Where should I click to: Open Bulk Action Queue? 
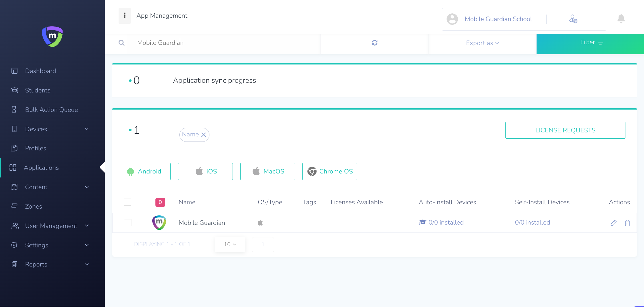click(51, 110)
